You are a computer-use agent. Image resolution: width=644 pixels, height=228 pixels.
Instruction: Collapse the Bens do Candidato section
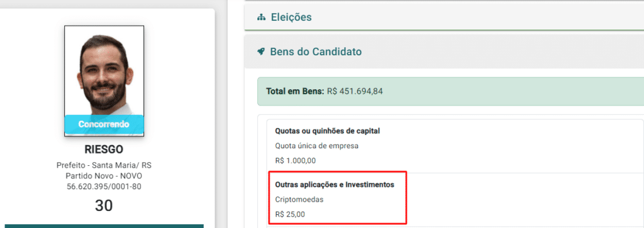[x=444, y=52]
